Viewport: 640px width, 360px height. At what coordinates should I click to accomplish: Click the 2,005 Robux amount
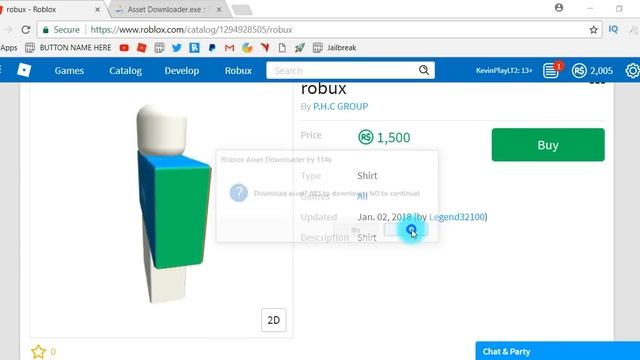(x=601, y=71)
